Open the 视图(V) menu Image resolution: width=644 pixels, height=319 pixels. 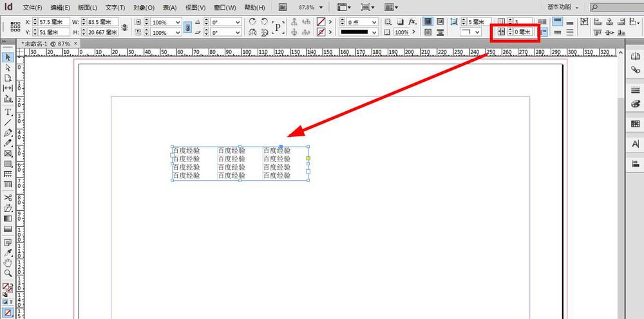point(196,7)
